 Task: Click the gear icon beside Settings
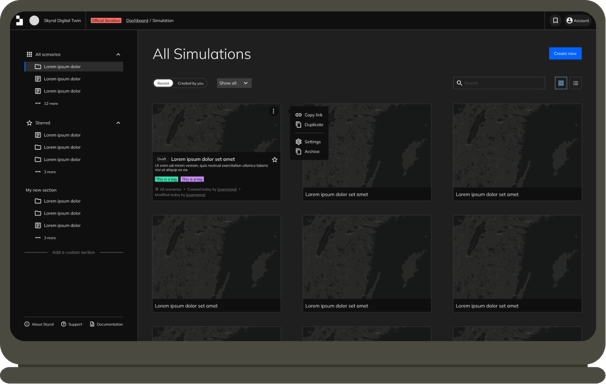pos(298,142)
